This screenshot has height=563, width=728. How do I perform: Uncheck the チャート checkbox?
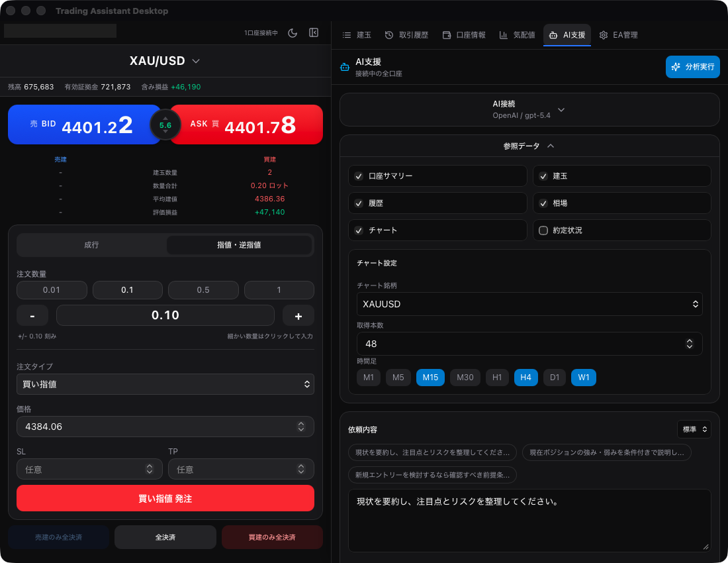click(x=359, y=230)
